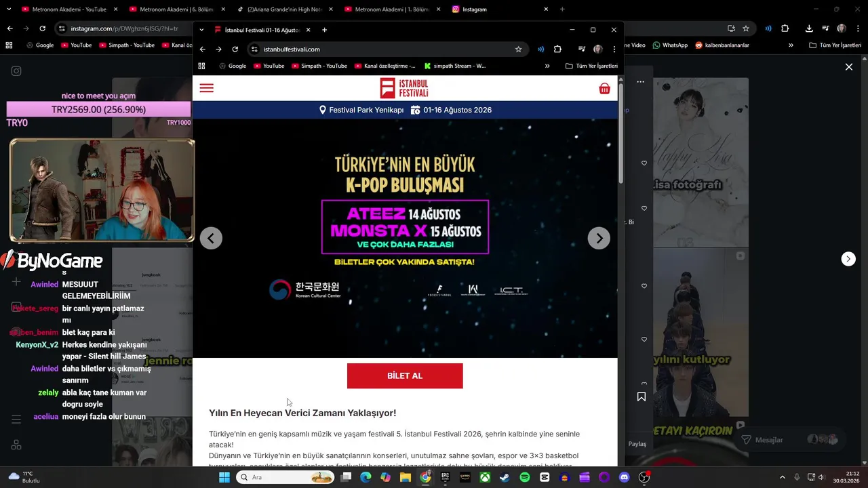Open Kanal özelleştirme bookmark in front window
Image resolution: width=868 pixels, height=488 pixels.
click(384, 66)
